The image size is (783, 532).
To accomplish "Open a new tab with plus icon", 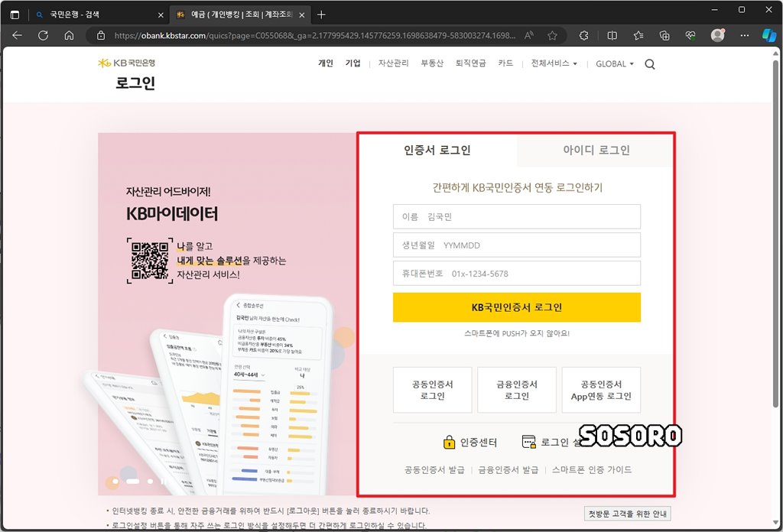I will point(321,15).
